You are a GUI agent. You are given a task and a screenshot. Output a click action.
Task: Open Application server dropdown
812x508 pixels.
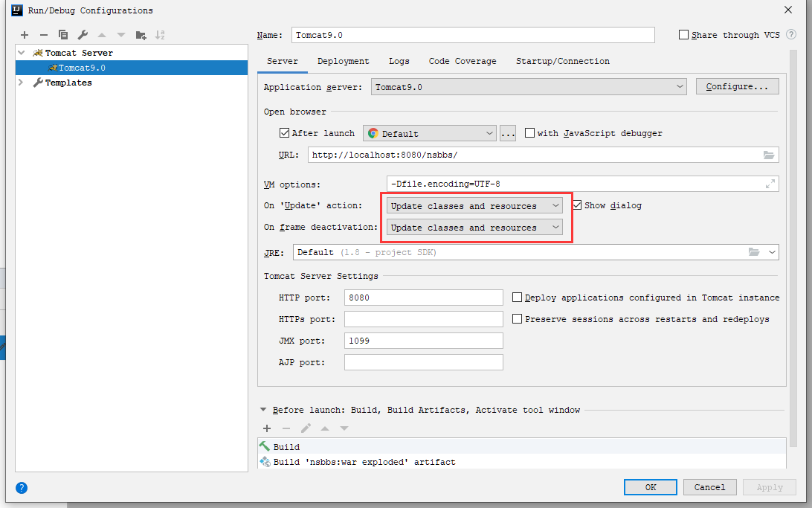pos(529,87)
